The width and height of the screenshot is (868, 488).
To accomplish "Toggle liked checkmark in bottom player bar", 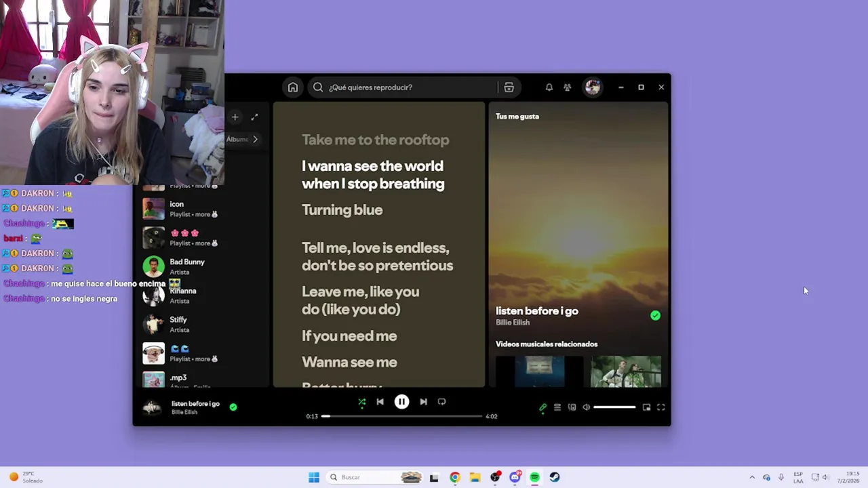I will (233, 407).
